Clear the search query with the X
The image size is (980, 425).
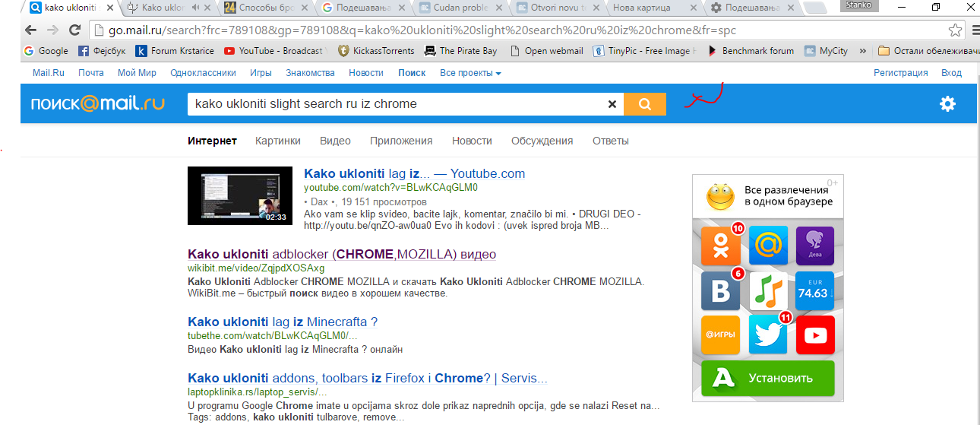coord(612,104)
